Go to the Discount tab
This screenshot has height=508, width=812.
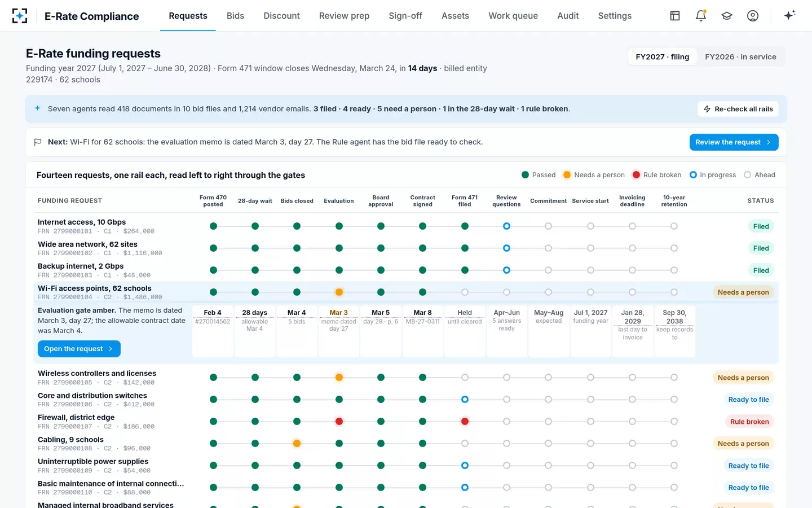coord(281,16)
